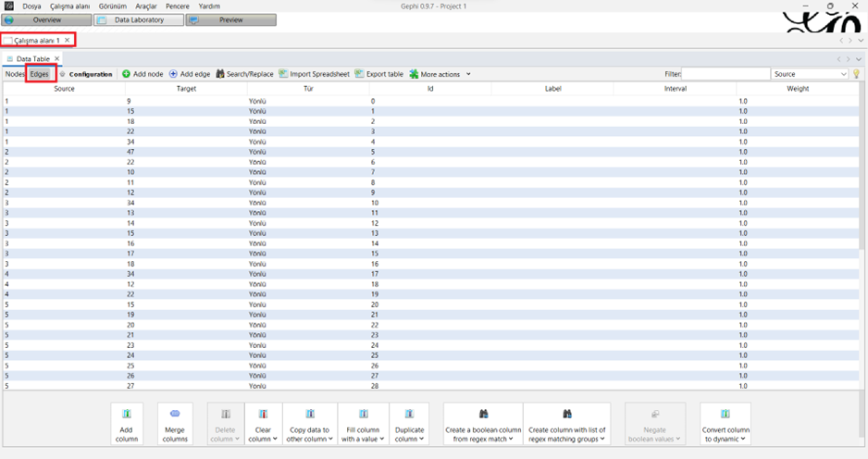Open the Fill column with a value dropdown
This screenshot has width=868, height=459.
coord(381,439)
